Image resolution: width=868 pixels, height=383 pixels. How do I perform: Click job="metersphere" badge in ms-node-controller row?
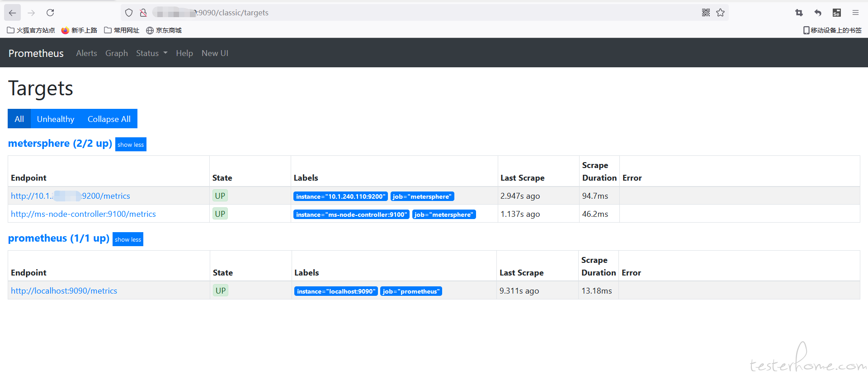(444, 215)
